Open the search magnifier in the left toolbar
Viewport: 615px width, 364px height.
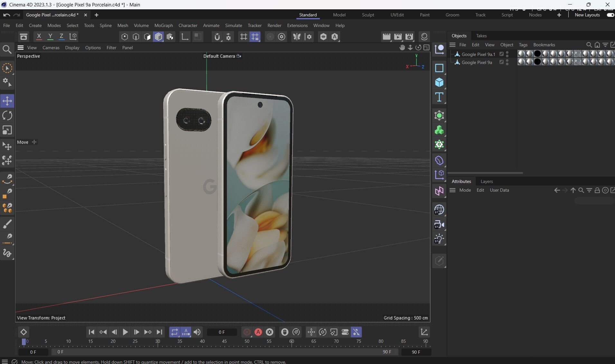[x=7, y=49]
